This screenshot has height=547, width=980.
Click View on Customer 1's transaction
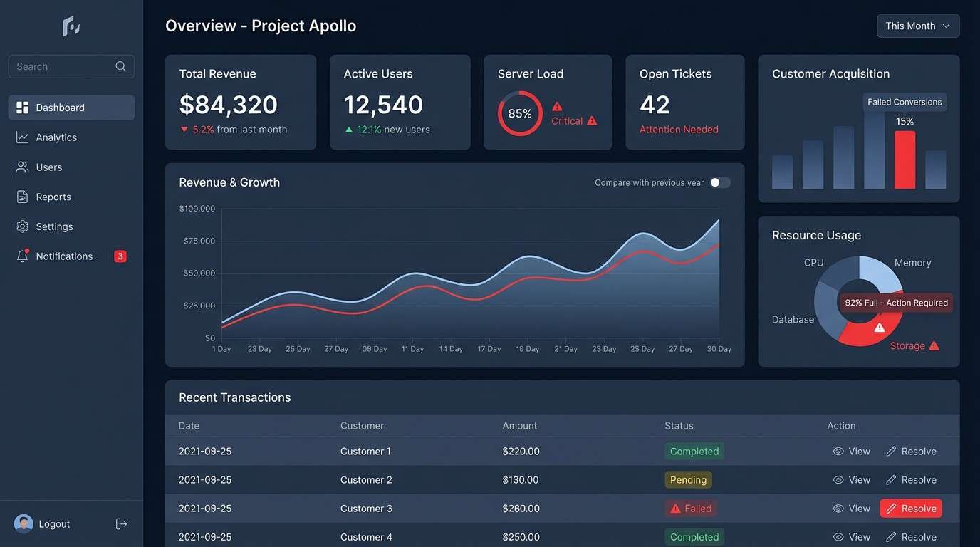pyautogui.click(x=852, y=451)
